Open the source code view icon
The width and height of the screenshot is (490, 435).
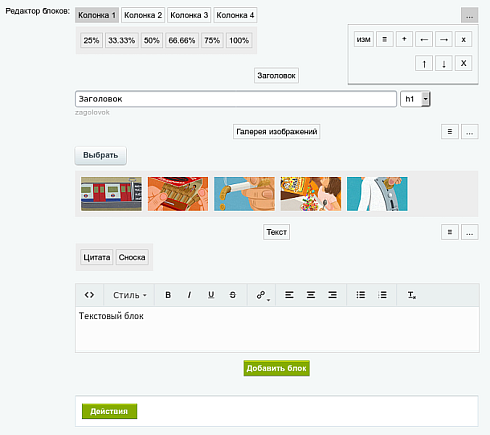point(89,295)
